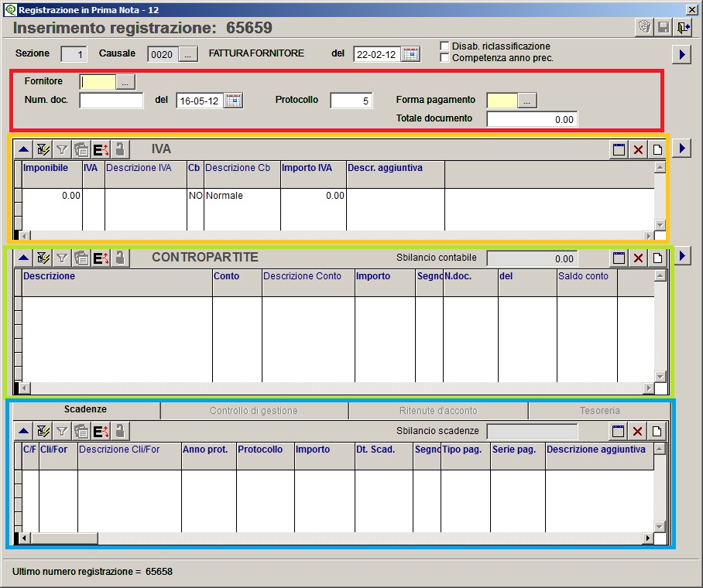Image resolution: width=703 pixels, height=588 pixels.
Task: Click the Dt. Scad. column header
Action: 384,456
